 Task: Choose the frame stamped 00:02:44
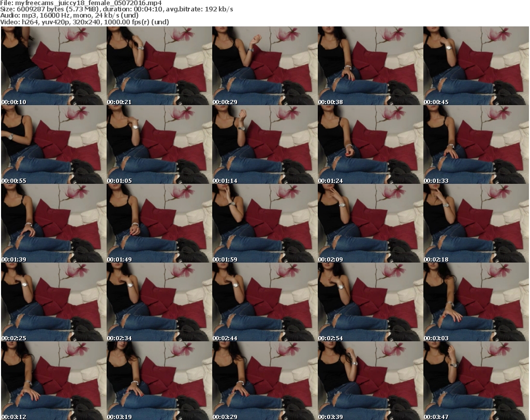(264, 302)
